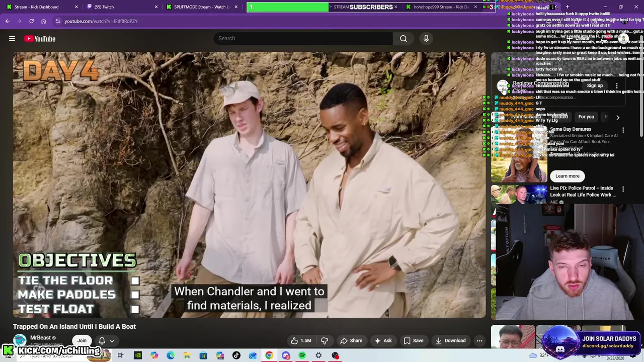
Task: Download the video
Action: [x=450, y=340]
